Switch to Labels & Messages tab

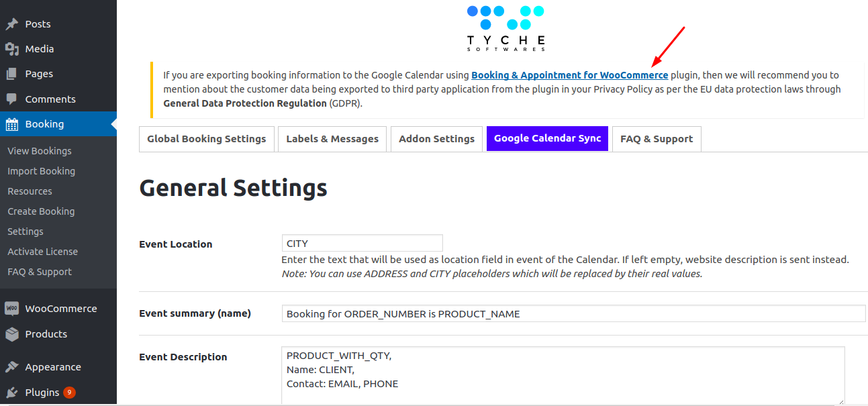pos(332,139)
